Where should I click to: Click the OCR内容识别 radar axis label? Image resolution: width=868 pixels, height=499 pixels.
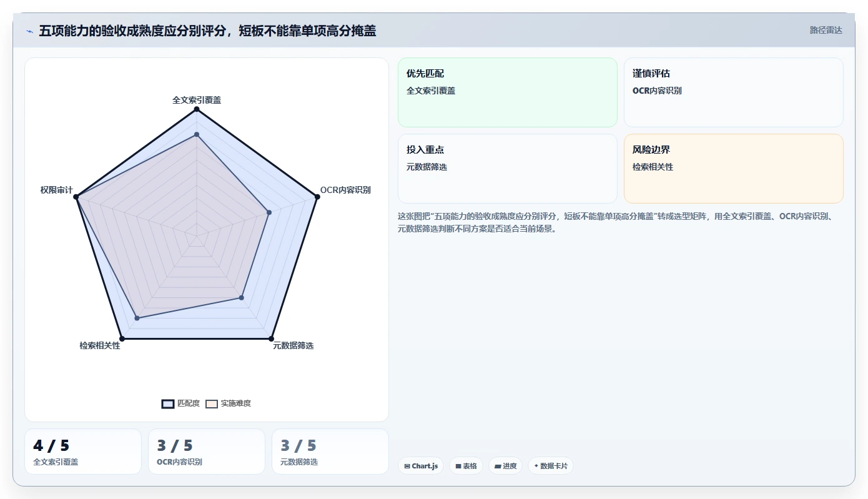pyautogui.click(x=345, y=190)
